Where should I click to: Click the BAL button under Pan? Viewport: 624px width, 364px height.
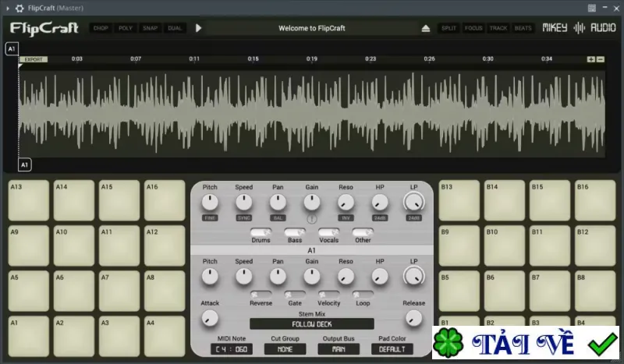coord(278,218)
